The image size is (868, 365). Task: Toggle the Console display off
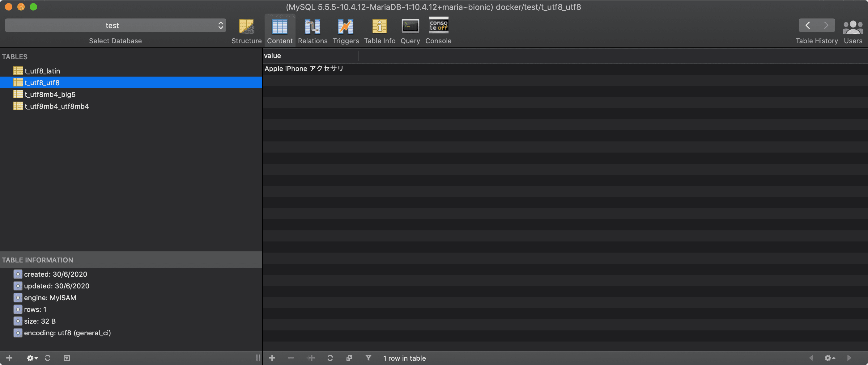tap(438, 30)
